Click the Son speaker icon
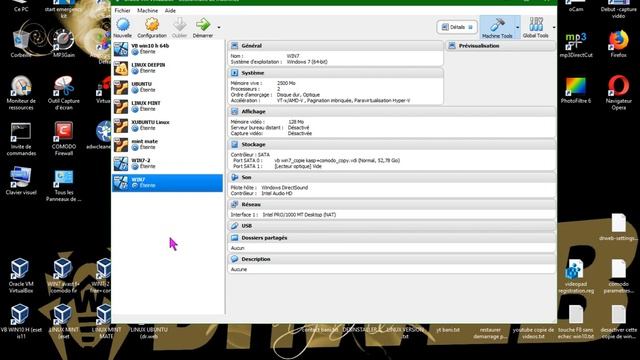Image resolution: width=640 pixels, height=360 pixels. coord(234,177)
